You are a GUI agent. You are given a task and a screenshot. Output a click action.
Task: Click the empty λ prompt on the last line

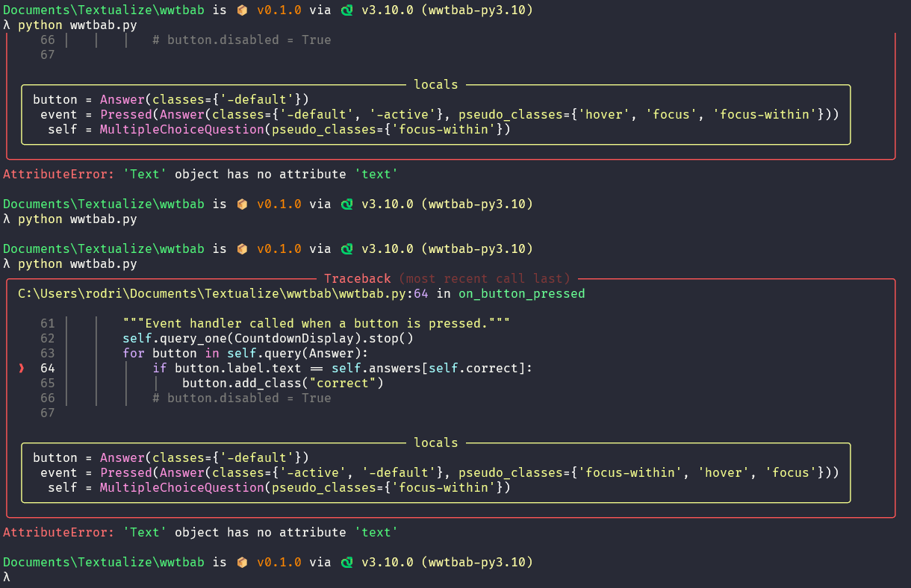point(7,577)
